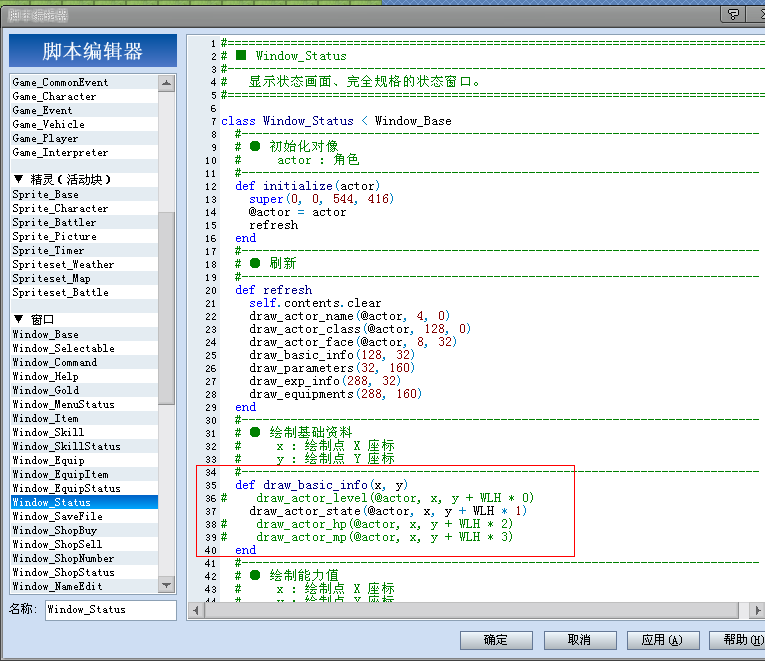Select Window_ShopBuy script
Image resolution: width=765 pixels, height=661 pixels.
84,530
